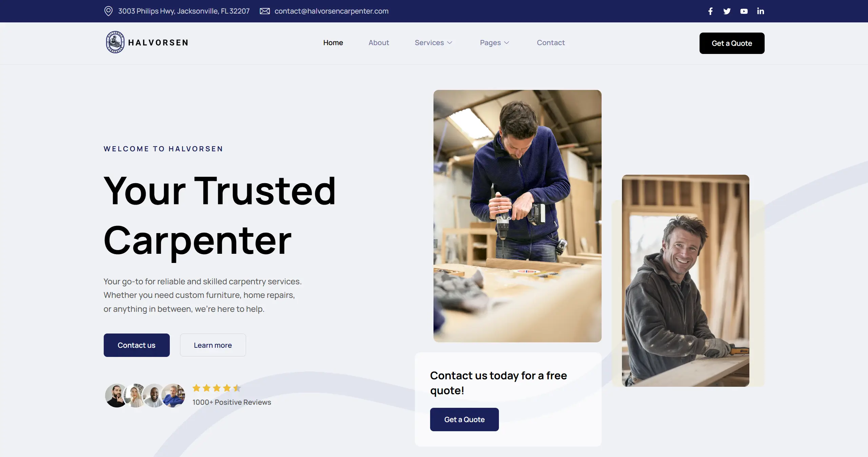Click the location pin icon
868x457 pixels.
pyautogui.click(x=108, y=11)
